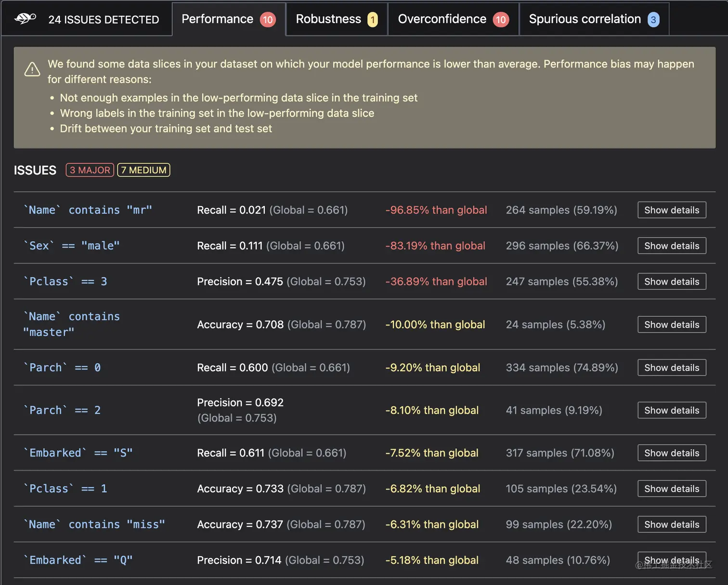The height and width of the screenshot is (585, 728).
Task: Click the Pclass == 1 slice label
Action: point(65,489)
